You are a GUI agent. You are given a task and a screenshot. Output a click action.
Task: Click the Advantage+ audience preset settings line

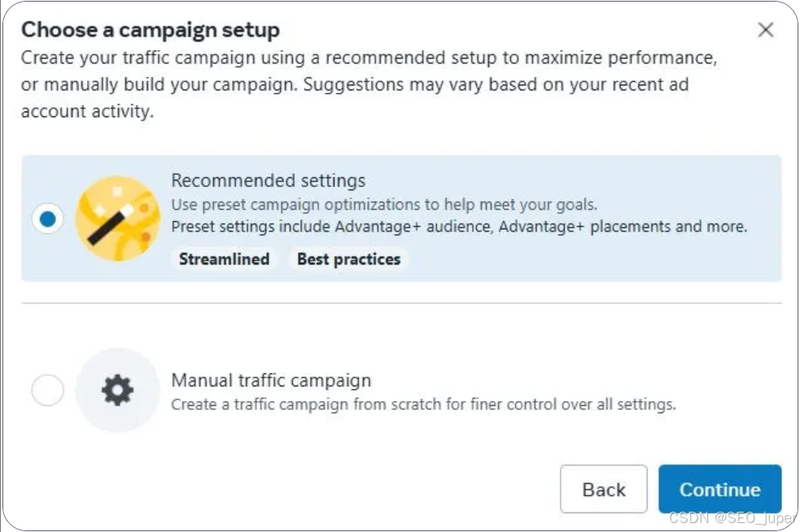coord(459,227)
